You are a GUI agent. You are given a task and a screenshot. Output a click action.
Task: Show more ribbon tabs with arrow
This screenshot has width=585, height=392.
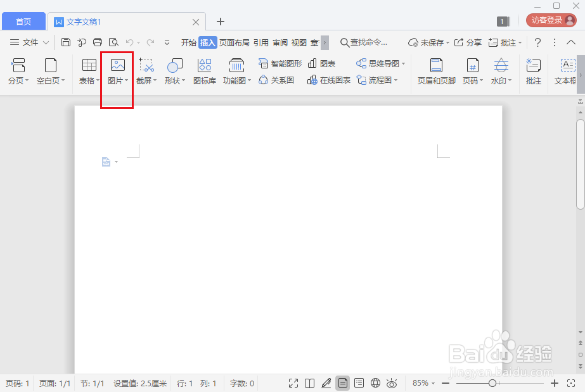(x=325, y=42)
